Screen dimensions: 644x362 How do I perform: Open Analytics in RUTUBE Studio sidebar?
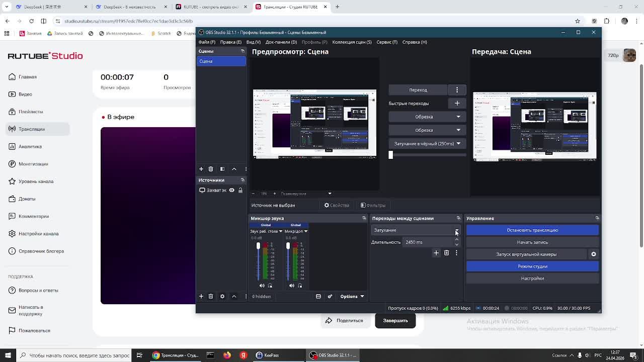coord(30,147)
